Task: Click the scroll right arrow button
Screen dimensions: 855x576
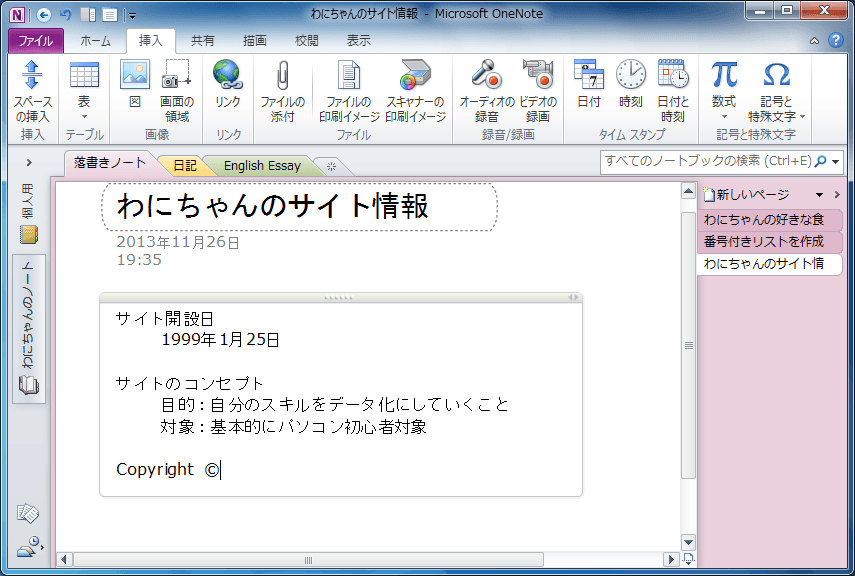Action: pos(671,560)
